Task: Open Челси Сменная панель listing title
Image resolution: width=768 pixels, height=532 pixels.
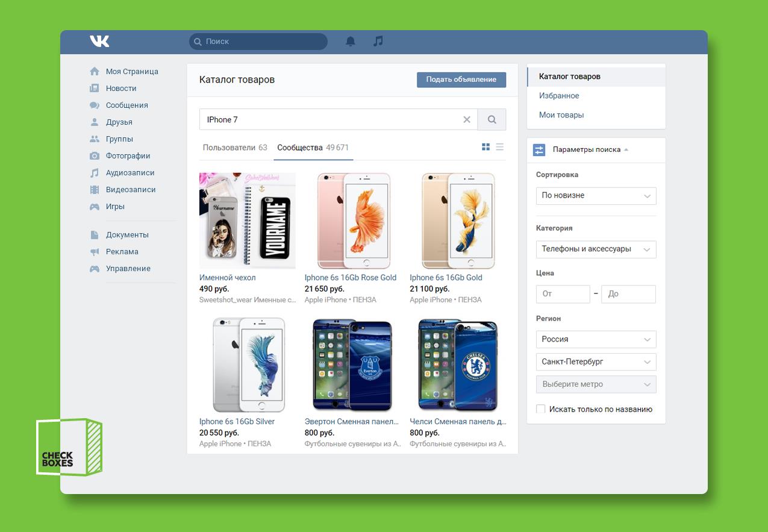Action: [x=458, y=421]
